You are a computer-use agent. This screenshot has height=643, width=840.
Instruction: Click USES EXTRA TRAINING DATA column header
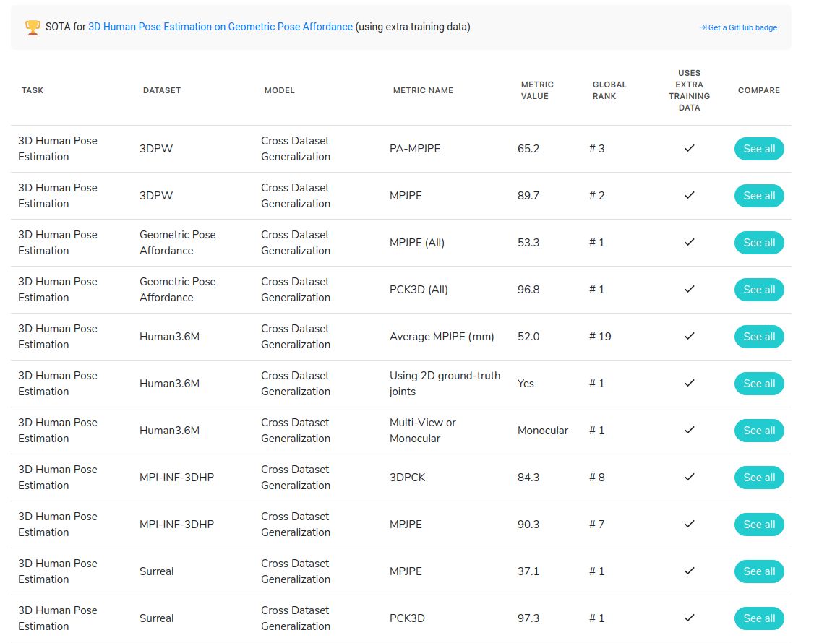[x=690, y=90]
